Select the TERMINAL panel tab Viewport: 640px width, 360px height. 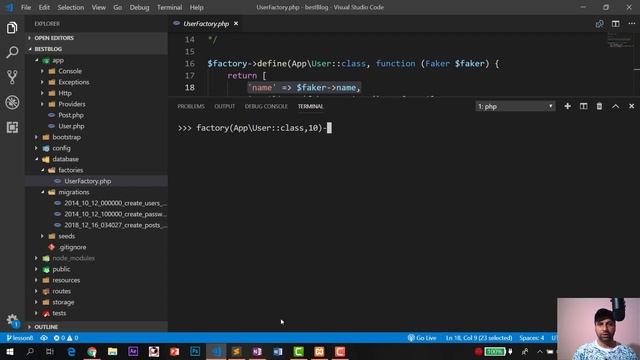coord(310,107)
